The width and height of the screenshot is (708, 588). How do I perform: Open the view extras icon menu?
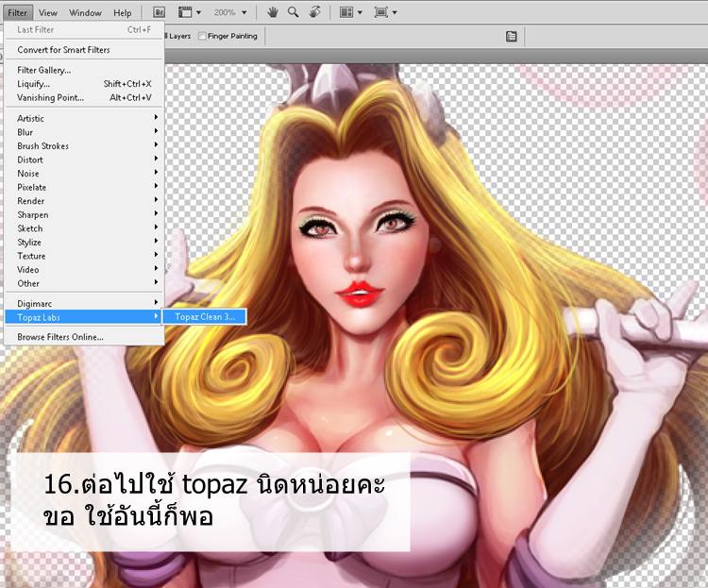185,12
